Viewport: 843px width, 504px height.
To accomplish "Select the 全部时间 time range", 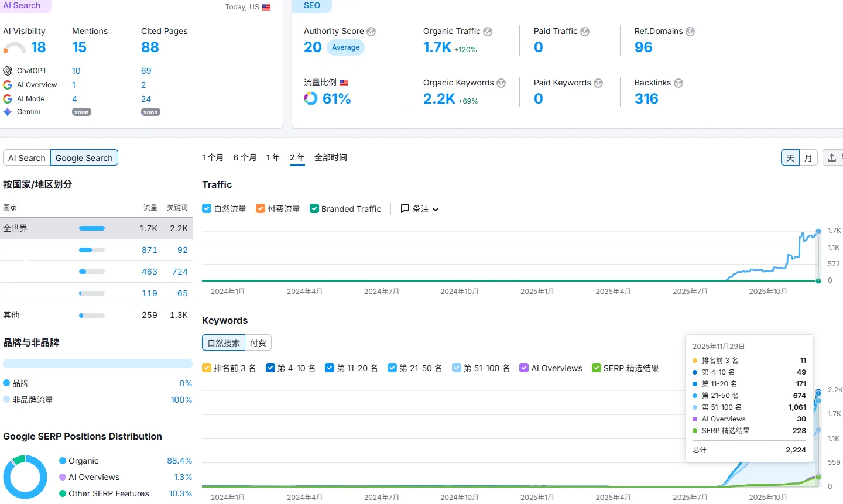I will pos(331,157).
